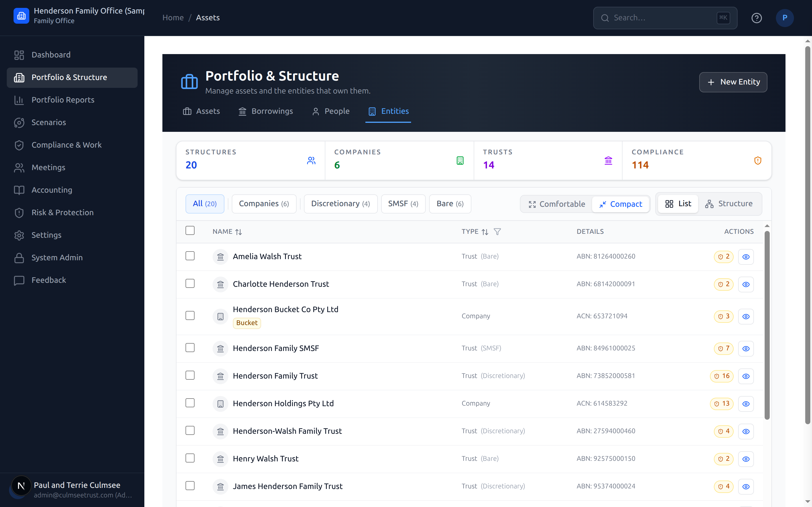Click the Henderson Family Office logo icon
The height and width of the screenshot is (507, 812).
click(21, 16)
